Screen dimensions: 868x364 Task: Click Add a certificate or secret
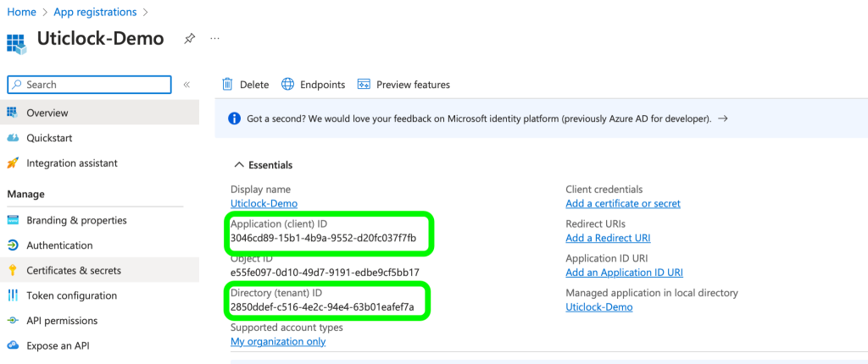[623, 203]
